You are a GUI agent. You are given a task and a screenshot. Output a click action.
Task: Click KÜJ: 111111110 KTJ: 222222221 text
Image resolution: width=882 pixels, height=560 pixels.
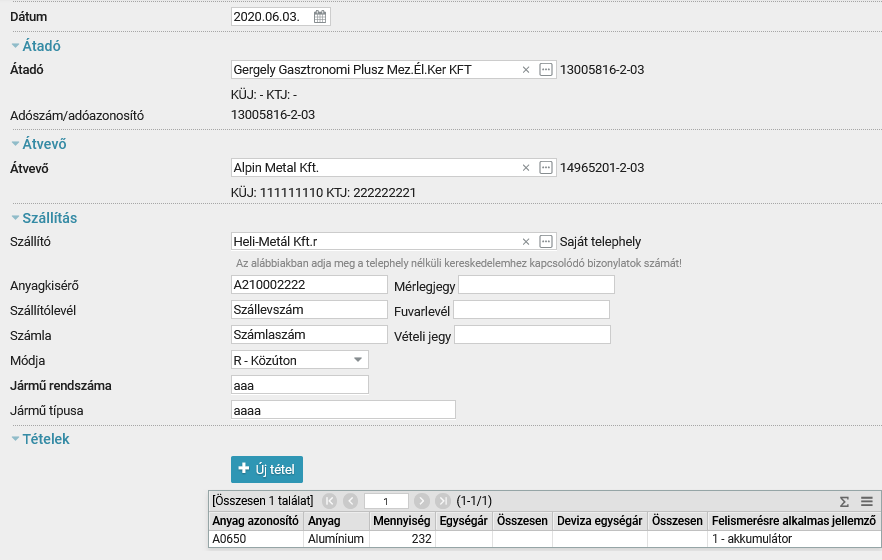[323, 193]
